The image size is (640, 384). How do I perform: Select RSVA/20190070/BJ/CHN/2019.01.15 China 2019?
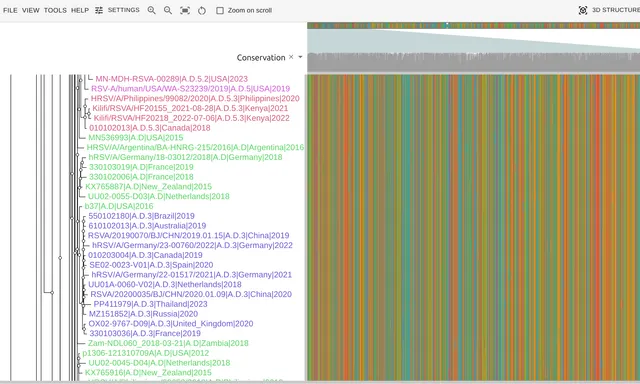coord(189,235)
